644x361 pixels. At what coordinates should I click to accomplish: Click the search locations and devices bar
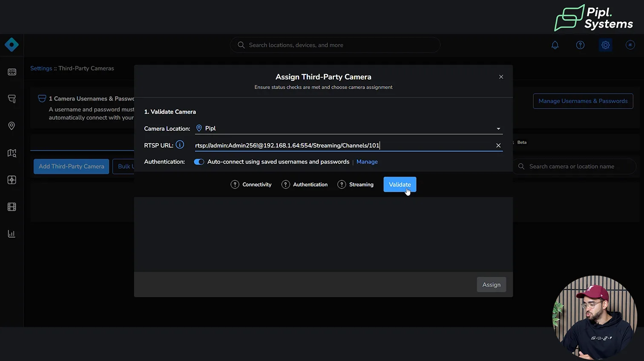(335, 45)
